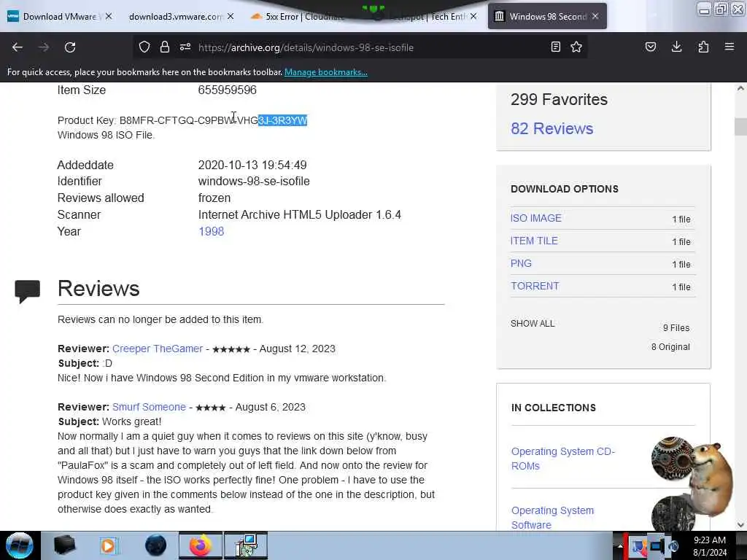
Task: Open the installer taskbar icon
Action: pyautogui.click(x=246, y=545)
